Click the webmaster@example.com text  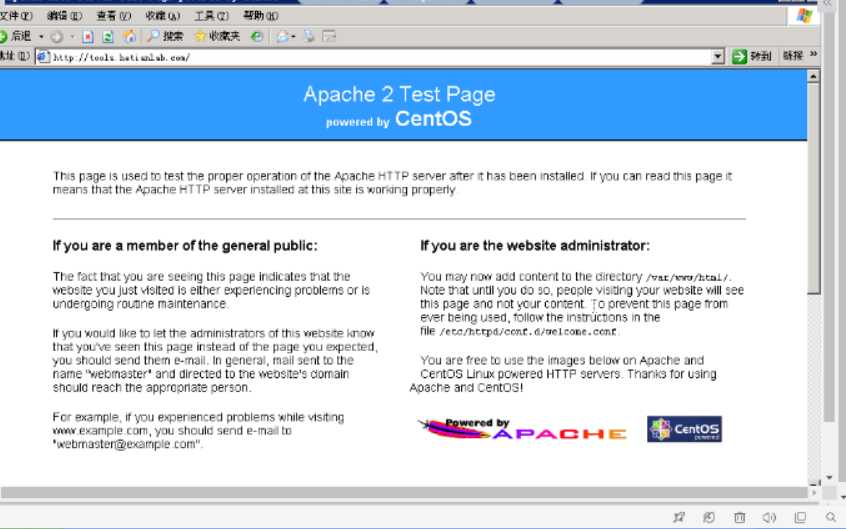pyautogui.click(x=125, y=444)
